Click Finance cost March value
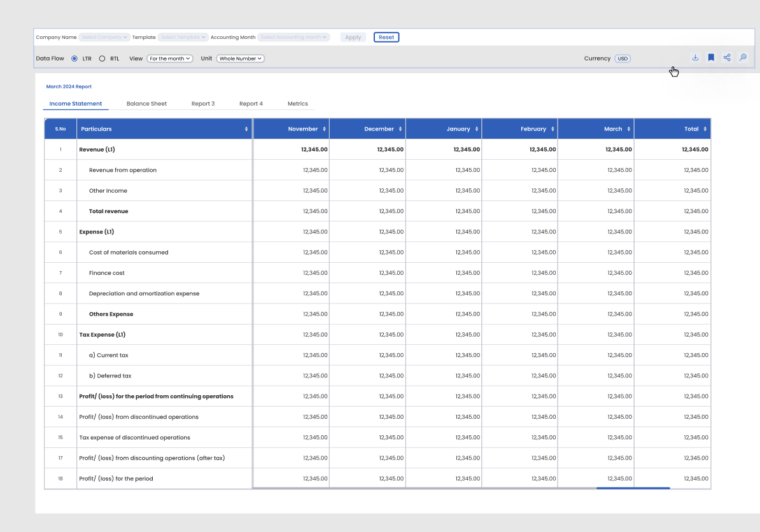This screenshot has width=760, height=532. point(619,273)
